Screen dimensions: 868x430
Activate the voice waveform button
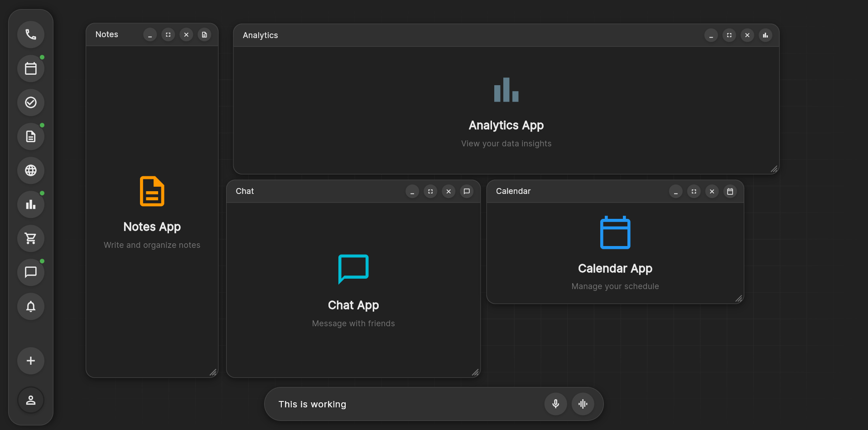pos(583,404)
